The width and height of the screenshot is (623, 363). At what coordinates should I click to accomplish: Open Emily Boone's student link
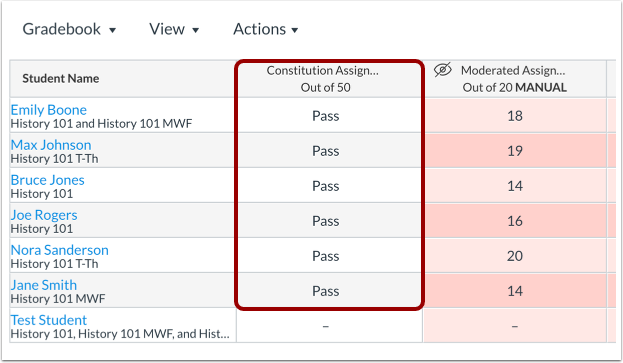coord(48,110)
